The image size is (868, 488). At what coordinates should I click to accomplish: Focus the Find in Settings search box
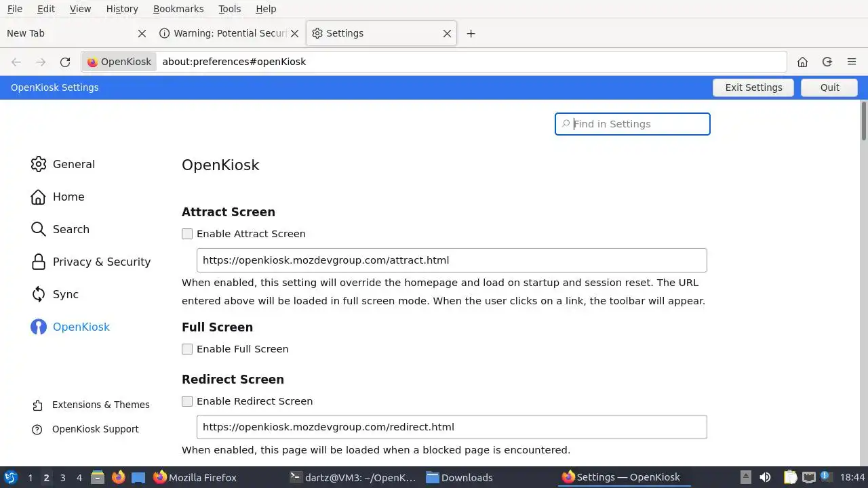pyautogui.click(x=633, y=124)
